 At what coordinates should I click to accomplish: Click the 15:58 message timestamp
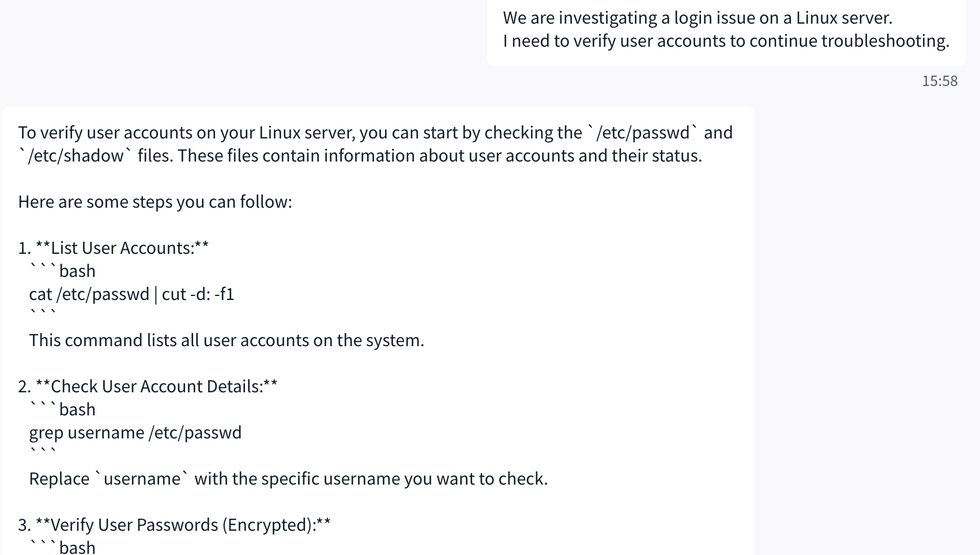939,81
